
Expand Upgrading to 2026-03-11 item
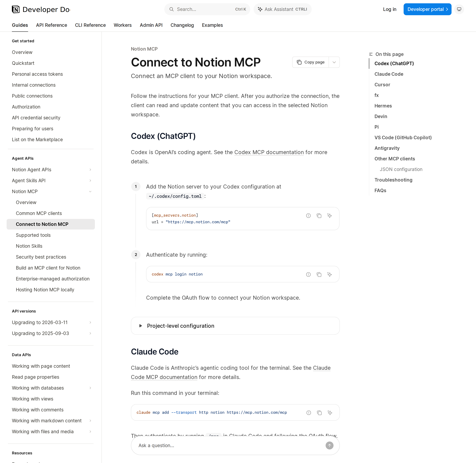pyautogui.click(x=90, y=322)
